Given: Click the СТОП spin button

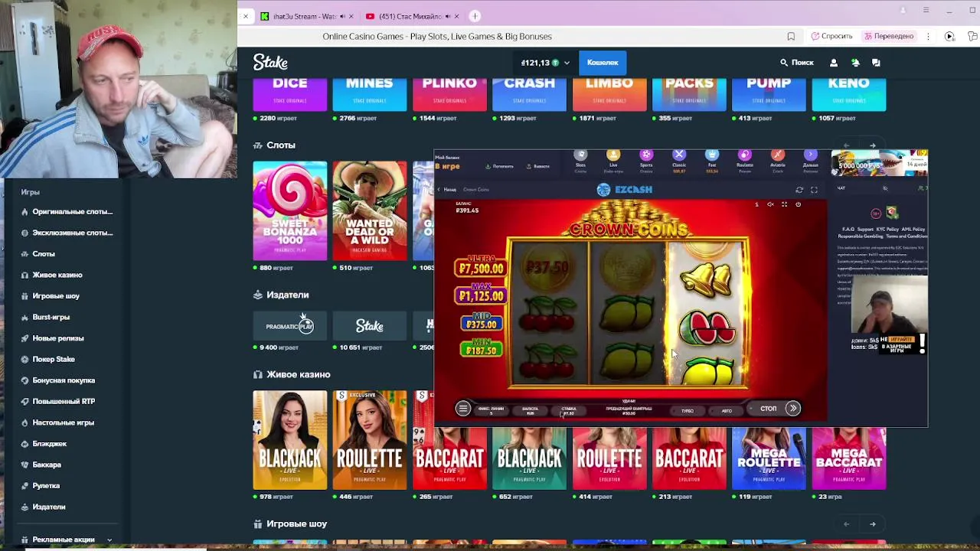Looking at the screenshot, I should pos(768,409).
